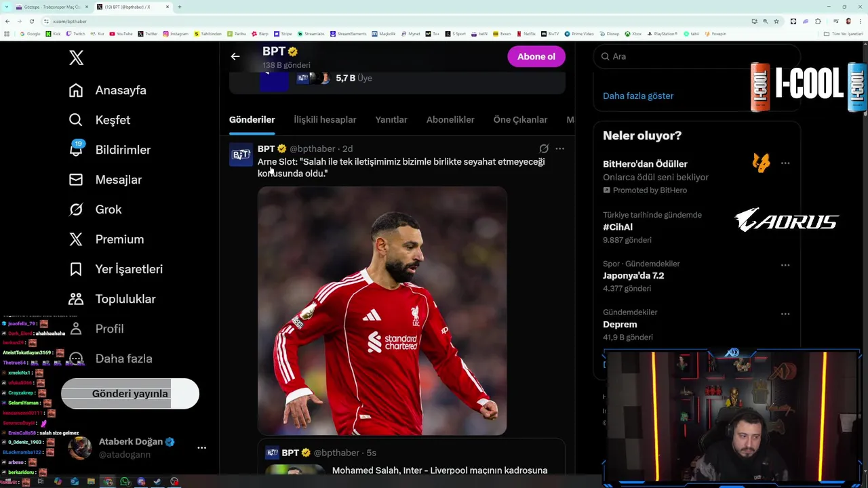
Task: Click Gönderi yayınla post button
Action: 130,394
